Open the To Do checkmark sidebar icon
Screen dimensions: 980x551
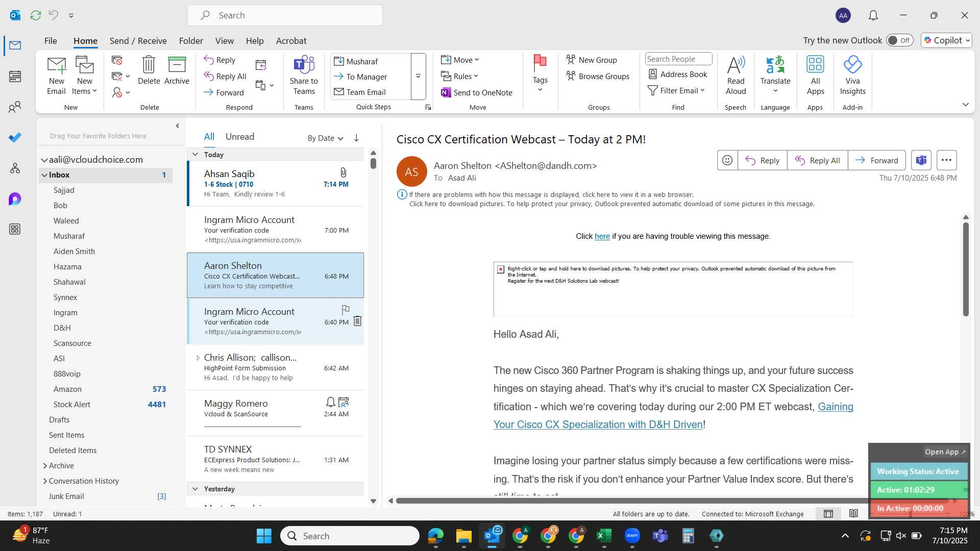(15, 138)
